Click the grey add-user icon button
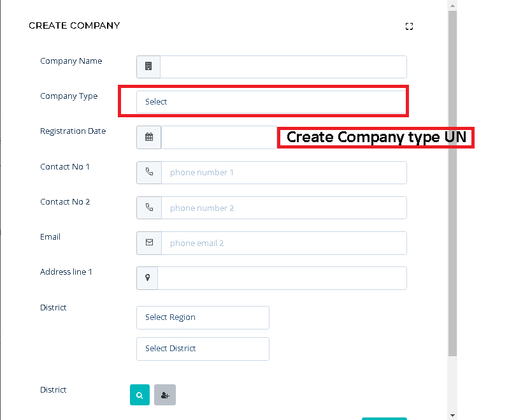This screenshot has height=420, width=523. (165, 395)
